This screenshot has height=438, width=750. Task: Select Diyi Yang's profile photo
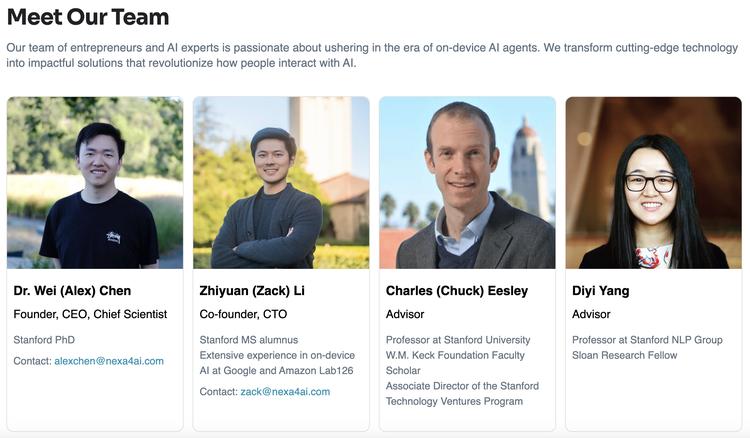click(x=653, y=183)
